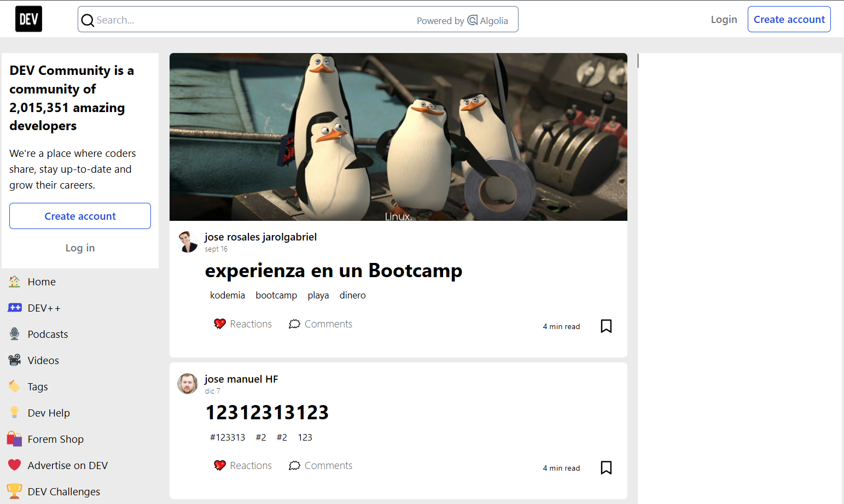Open author name jose rosales jarolgabriel

coord(260,237)
